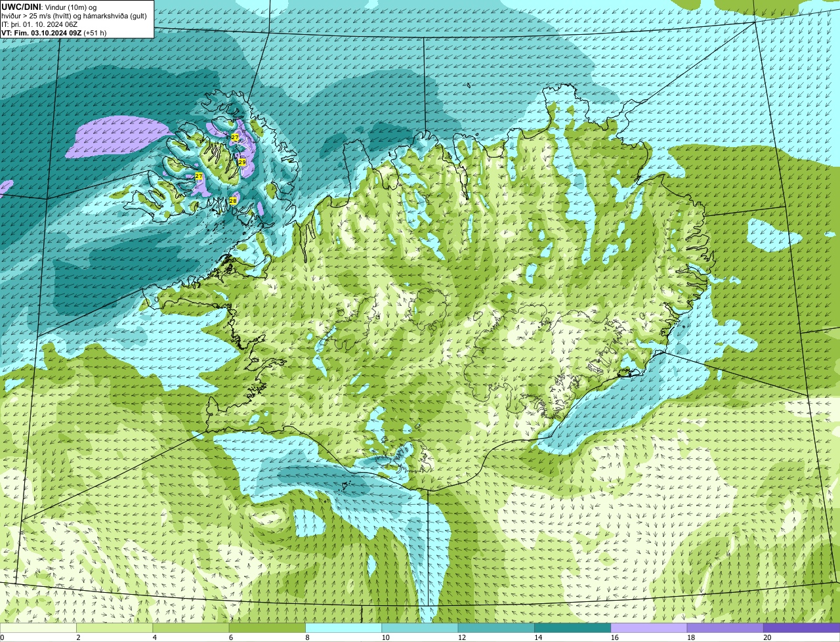
Task: Click the 6–8 m/s darker green swatch
Action: pos(267,628)
